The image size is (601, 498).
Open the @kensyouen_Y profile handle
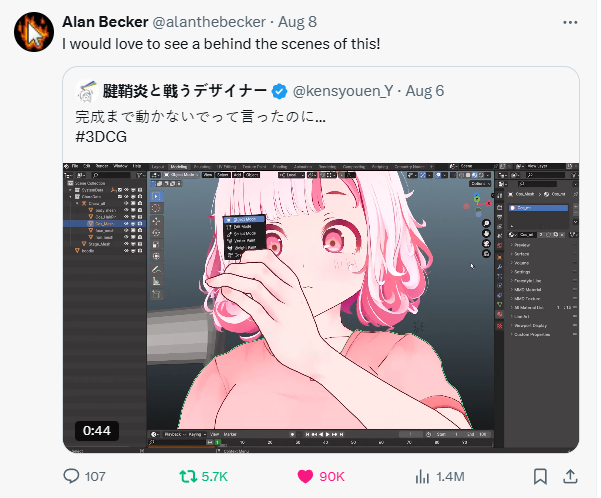tap(343, 91)
